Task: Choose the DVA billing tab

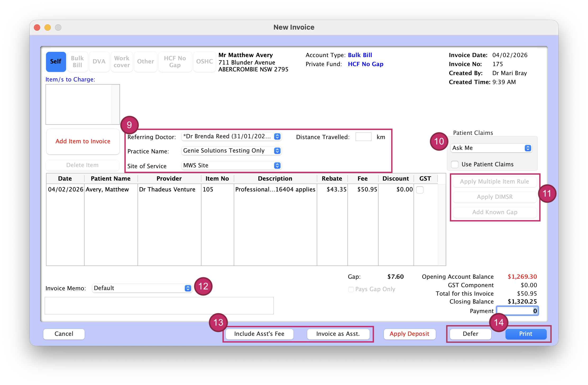Action: coord(99,62)
